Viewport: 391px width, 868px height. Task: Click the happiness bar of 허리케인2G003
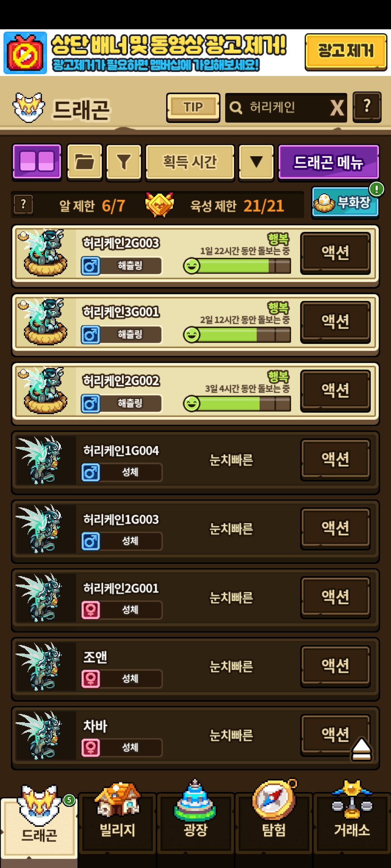coord(237,266)
